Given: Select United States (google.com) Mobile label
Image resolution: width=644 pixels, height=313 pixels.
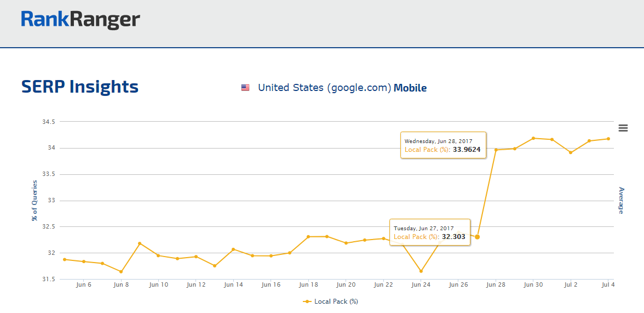Looking at the screenshot, I should (x=342, y=88).
